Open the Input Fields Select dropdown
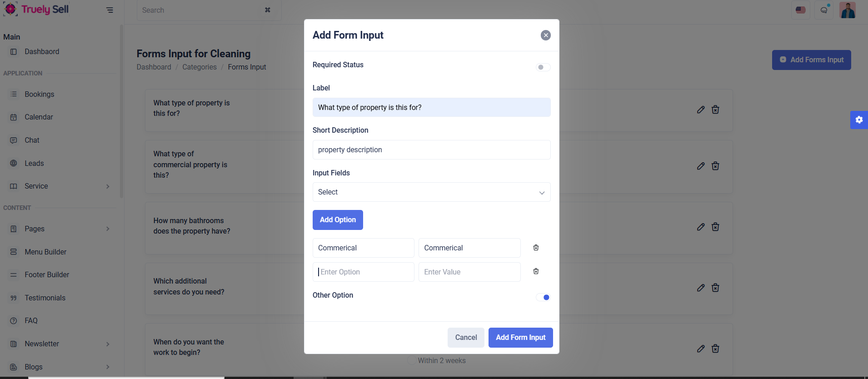Viewport: 868px width, 379px height. [x=431, y=192]
